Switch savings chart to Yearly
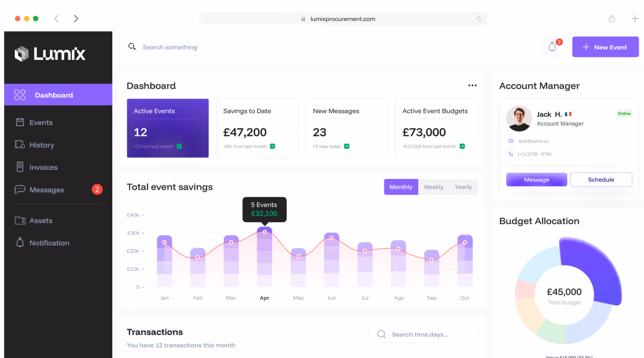 463,187
